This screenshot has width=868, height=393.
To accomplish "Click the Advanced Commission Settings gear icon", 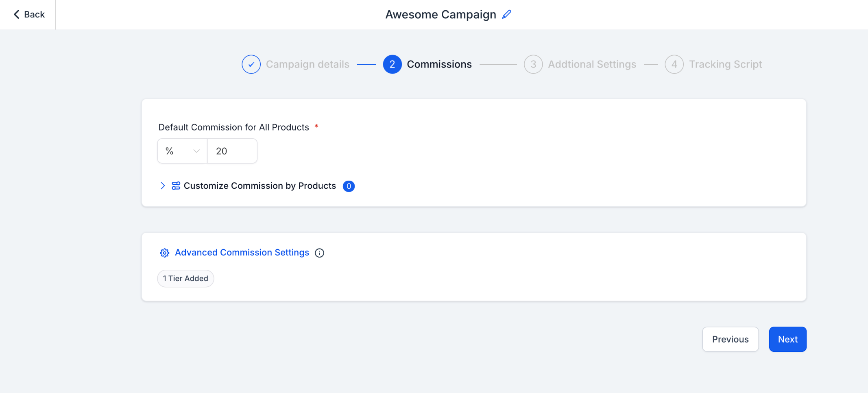I will coord(164,253).
